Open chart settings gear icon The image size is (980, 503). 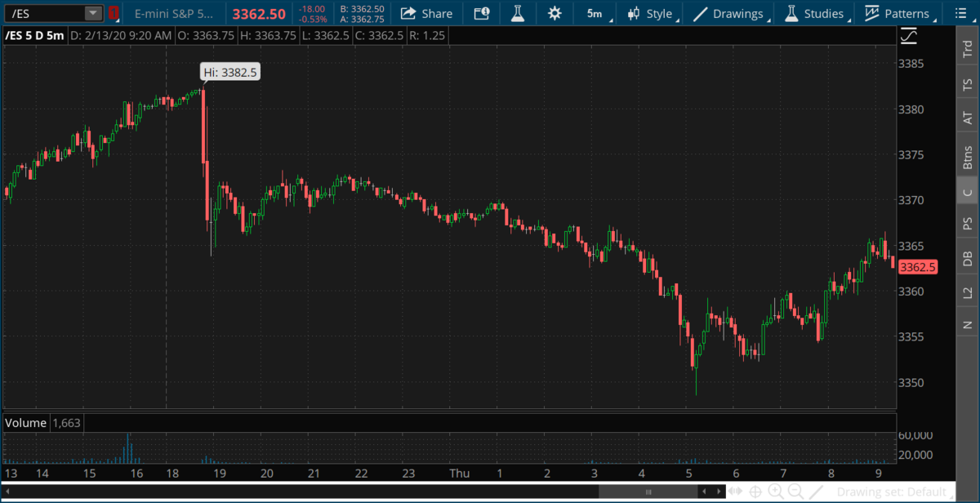555,13
